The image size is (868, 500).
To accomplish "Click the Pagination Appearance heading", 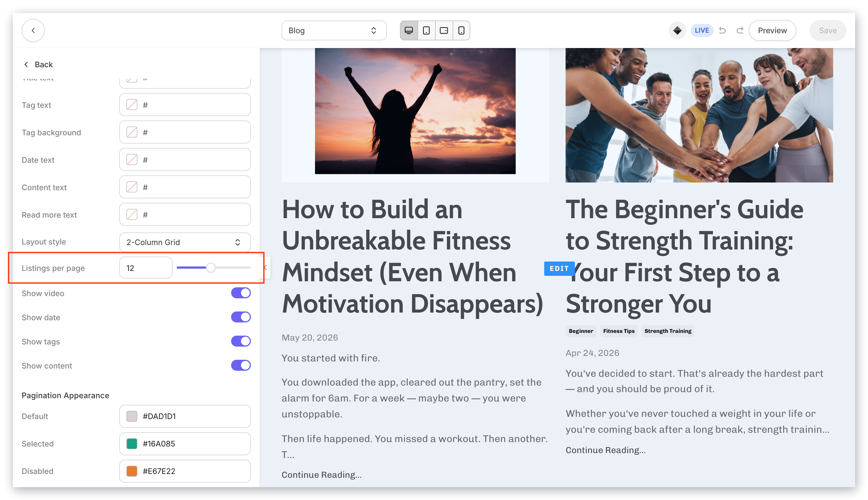I will click(65, 395).
